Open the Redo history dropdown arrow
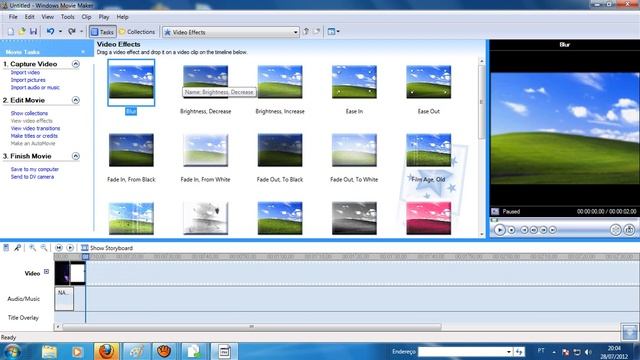This screenshot has width=640, height=360. pos(82,31)
